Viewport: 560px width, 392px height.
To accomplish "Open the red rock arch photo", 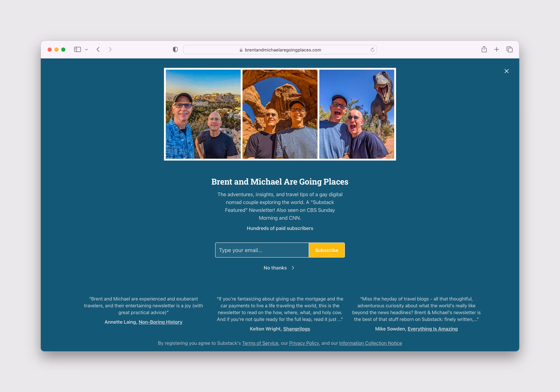I will (x=280, y=114).
